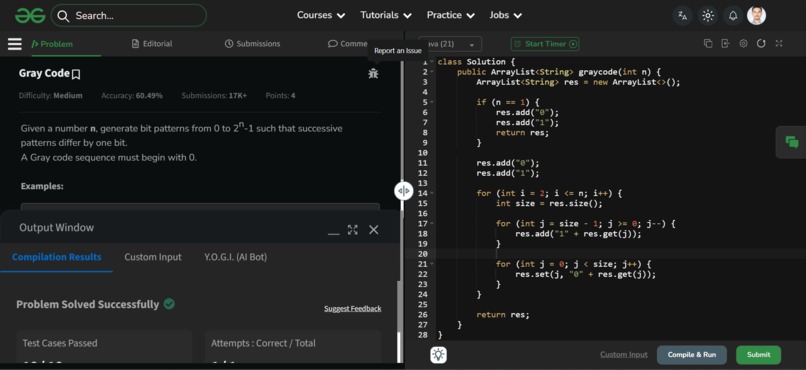
Task: Click the 'Examples:' heading text
Action: [42, 186]
